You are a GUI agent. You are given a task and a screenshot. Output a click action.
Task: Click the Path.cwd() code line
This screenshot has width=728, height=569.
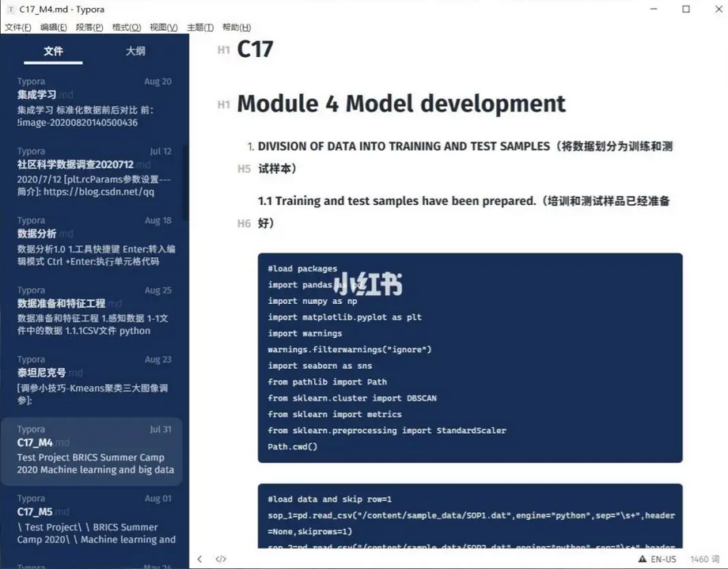293,446
